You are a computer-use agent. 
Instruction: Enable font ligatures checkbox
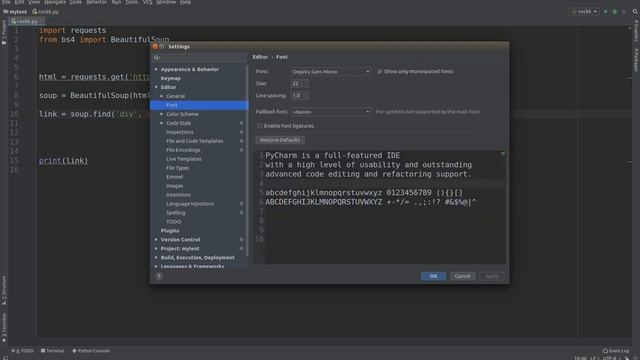tap(260, 126)
